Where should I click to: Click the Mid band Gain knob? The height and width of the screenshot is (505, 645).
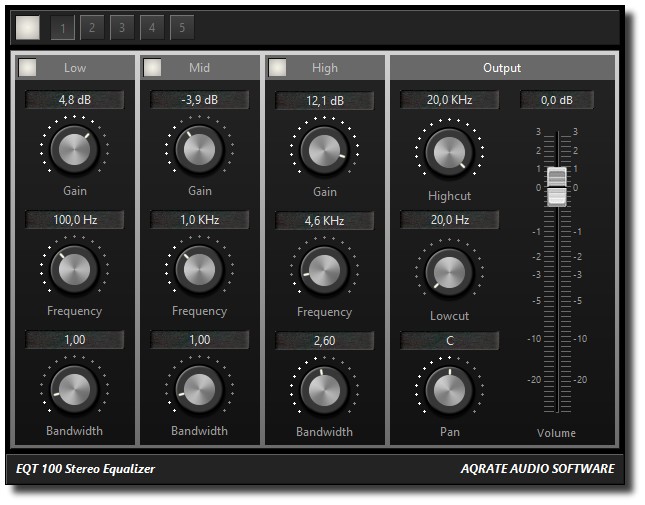(200, 149)
